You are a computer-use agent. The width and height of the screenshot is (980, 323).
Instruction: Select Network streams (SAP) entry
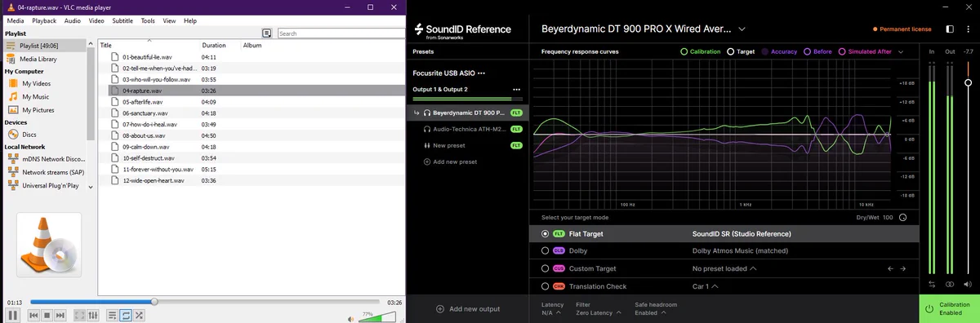[53, 172]
